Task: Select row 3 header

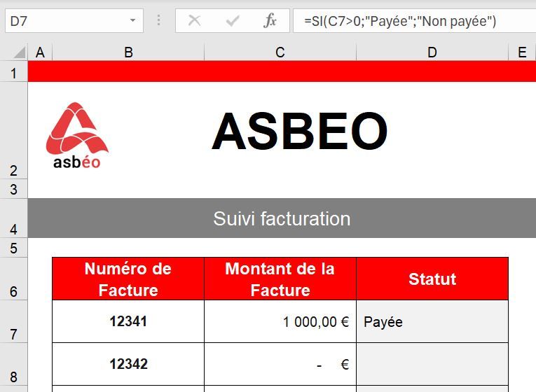Action: click(14, 188)
